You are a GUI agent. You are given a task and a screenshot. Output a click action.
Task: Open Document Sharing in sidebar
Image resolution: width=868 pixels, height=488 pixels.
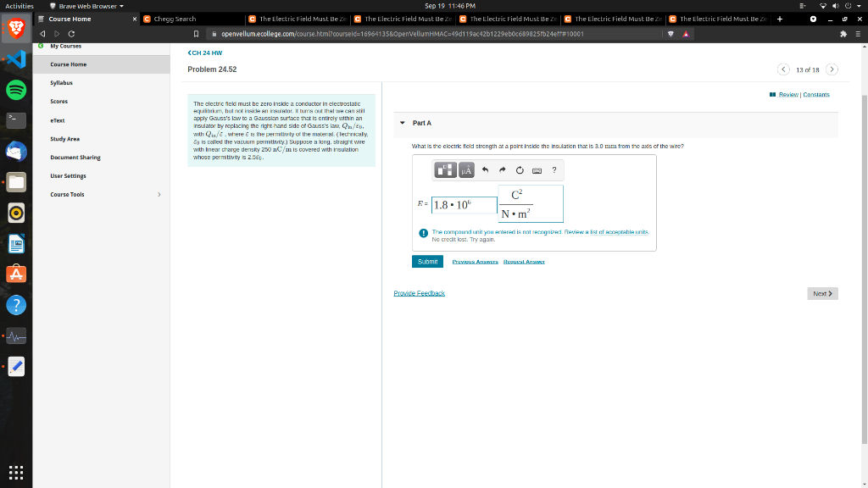(75, 157)
